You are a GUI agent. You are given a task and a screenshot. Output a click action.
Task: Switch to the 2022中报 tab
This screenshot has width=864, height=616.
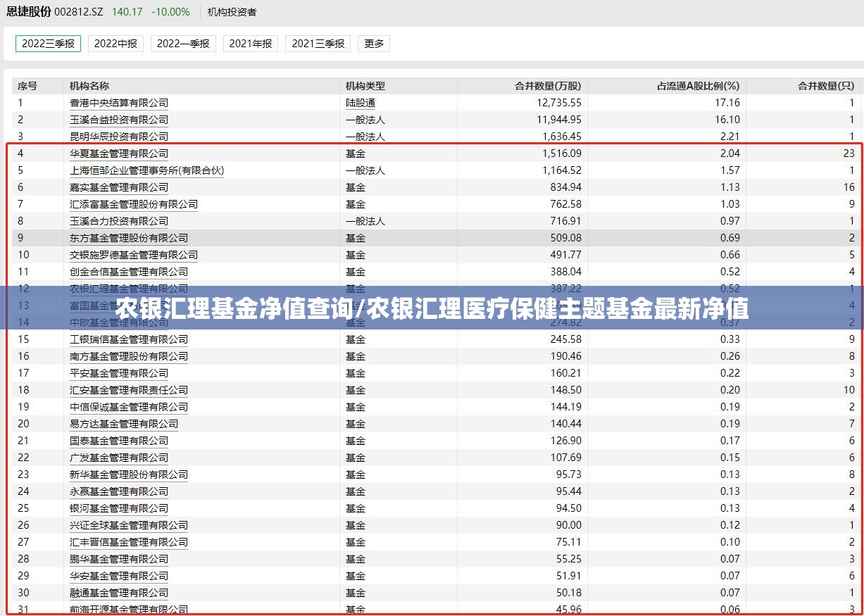point(115,44)
